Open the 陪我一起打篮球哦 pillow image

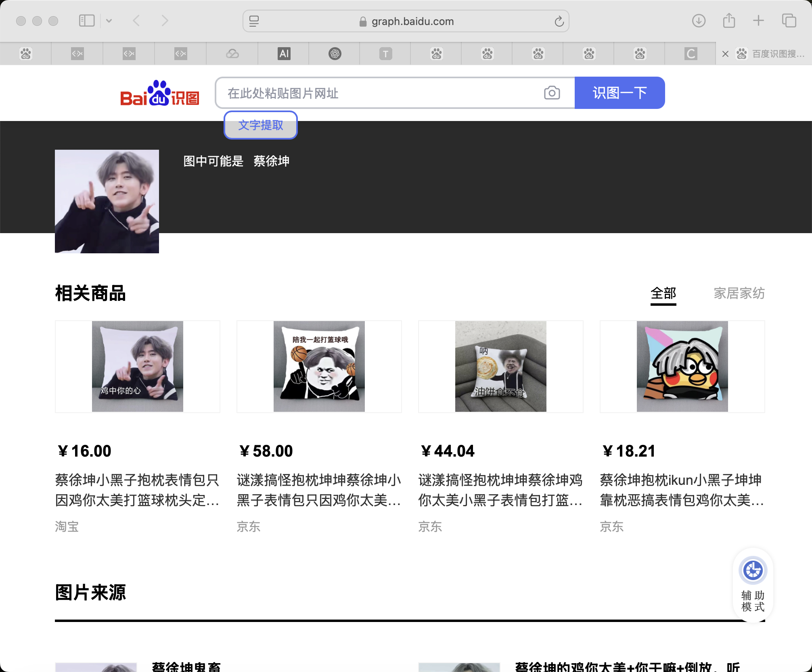[x=319, y=367]
